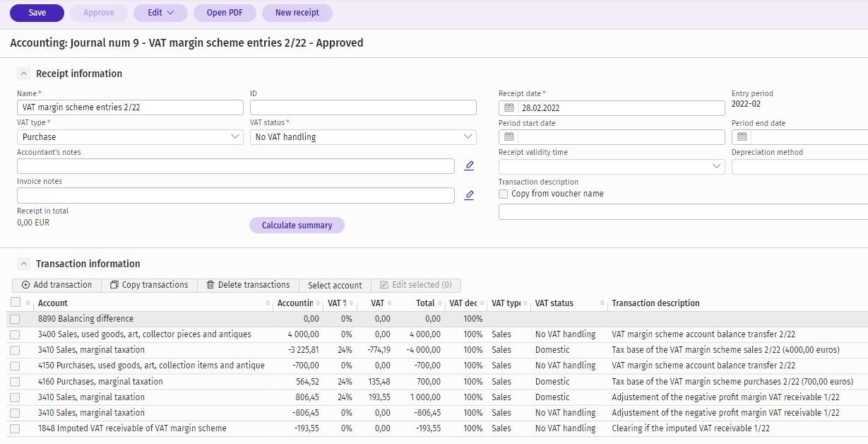The width and height of the screenshot is (868, 444).
Task: Click the 1848 Imputed VAT receivable account cell
Action: click(132, 428)
